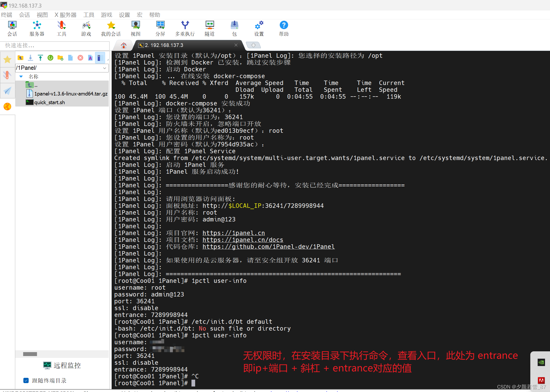Open the 终端 menu
This screenshot has width=550, height=392.
pos(7,15)
